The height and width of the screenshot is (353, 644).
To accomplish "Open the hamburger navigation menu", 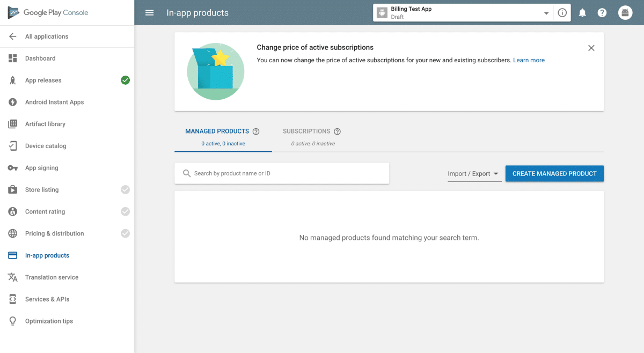I will point(150,13).
